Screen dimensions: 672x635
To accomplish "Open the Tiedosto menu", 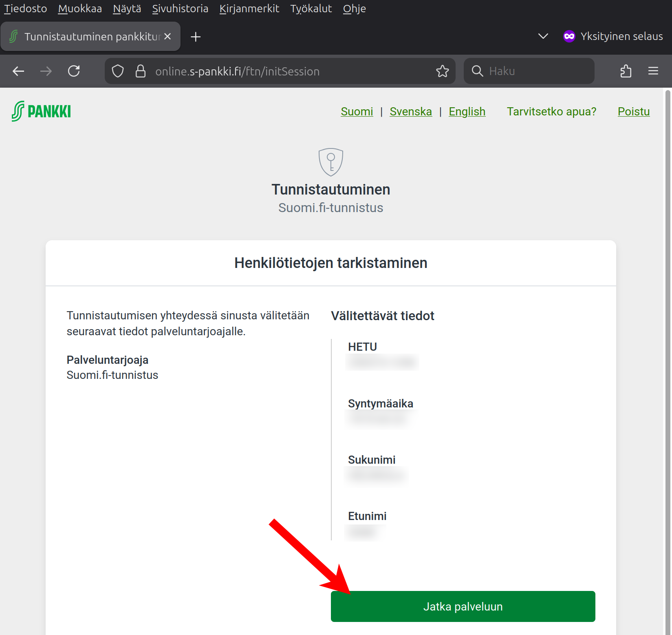I will click(25, 9).
